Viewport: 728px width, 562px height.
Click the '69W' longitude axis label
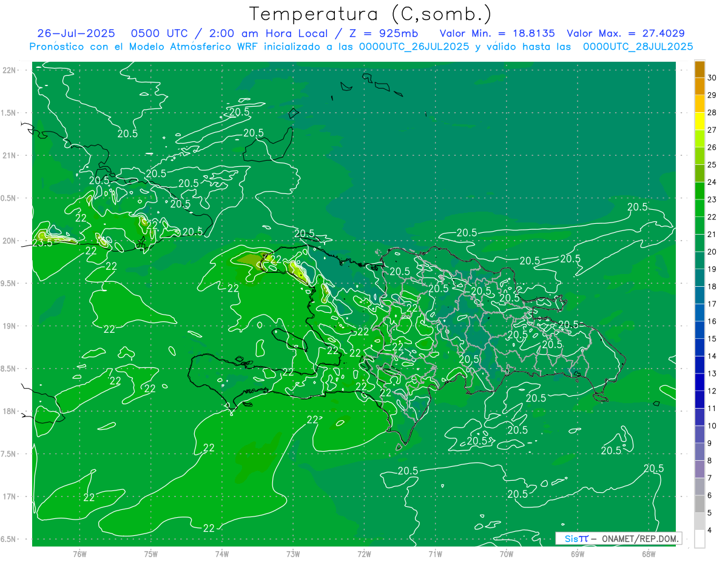[x=578, y=554]
